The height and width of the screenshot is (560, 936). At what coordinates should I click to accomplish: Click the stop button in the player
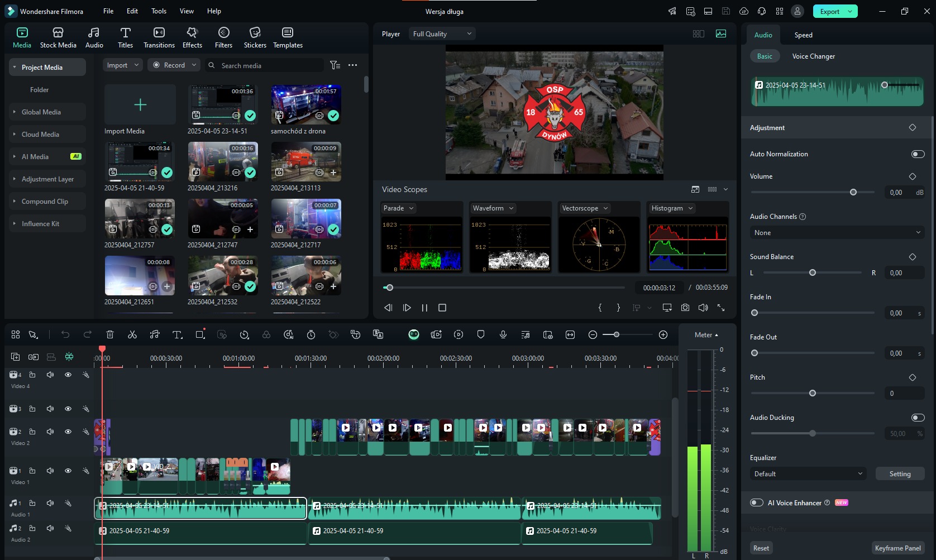pos(442,308)
